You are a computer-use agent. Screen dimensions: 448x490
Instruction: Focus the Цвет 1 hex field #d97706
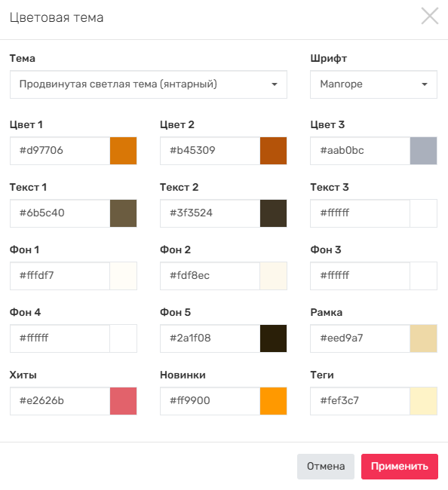60,151
